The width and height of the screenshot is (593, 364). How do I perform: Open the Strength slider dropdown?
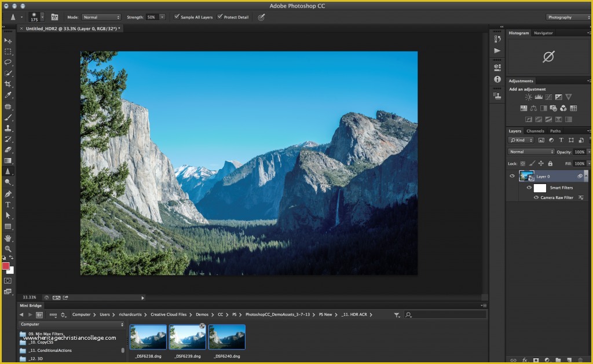[x=162, y=17]
